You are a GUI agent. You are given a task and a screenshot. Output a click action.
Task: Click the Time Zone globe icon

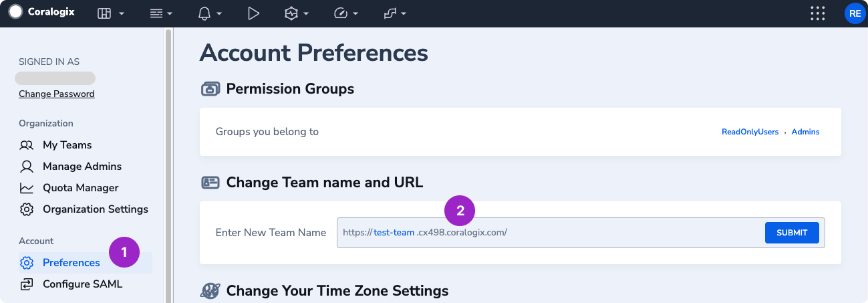pyautogui.click(x=210, y=291)
